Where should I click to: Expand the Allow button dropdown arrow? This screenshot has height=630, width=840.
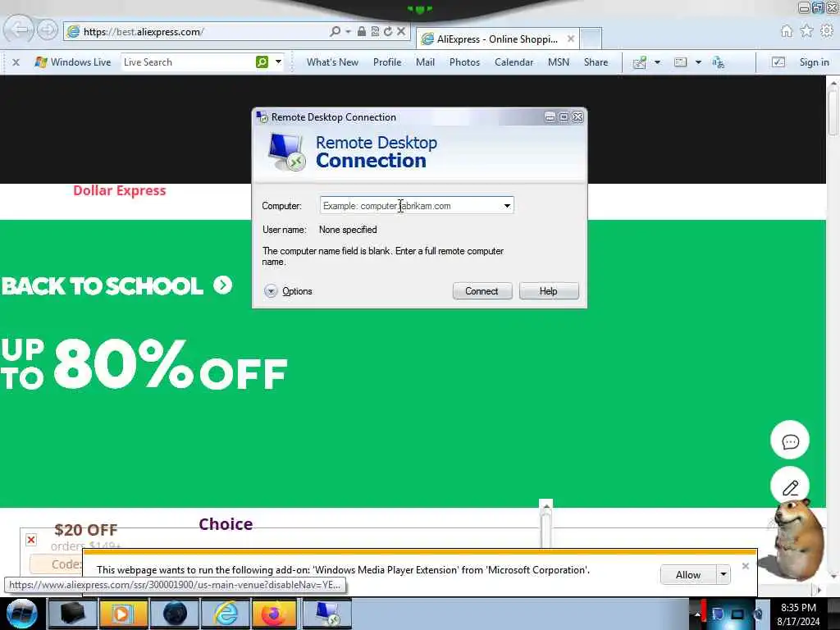[724, 575]
